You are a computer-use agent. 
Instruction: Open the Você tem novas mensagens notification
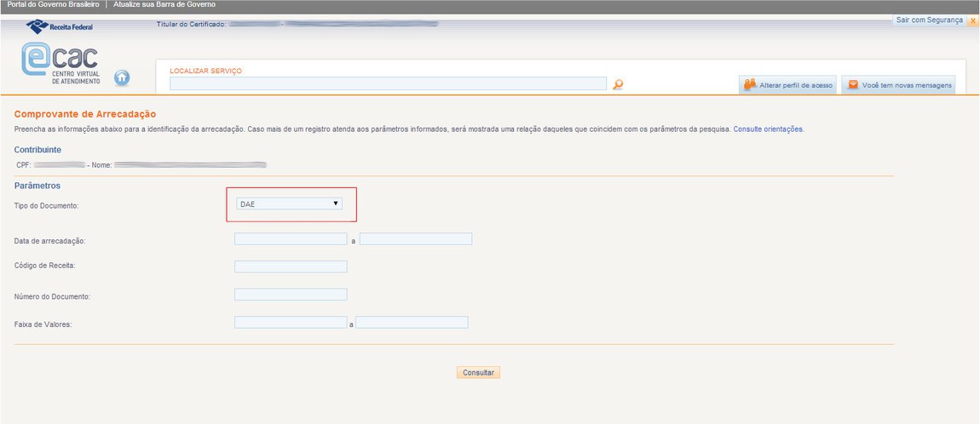[898, 85]
